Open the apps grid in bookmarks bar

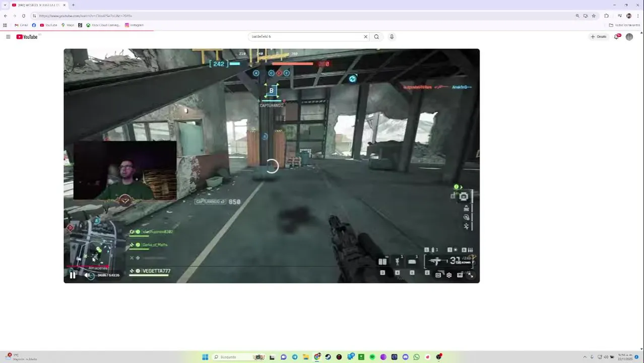5,25
